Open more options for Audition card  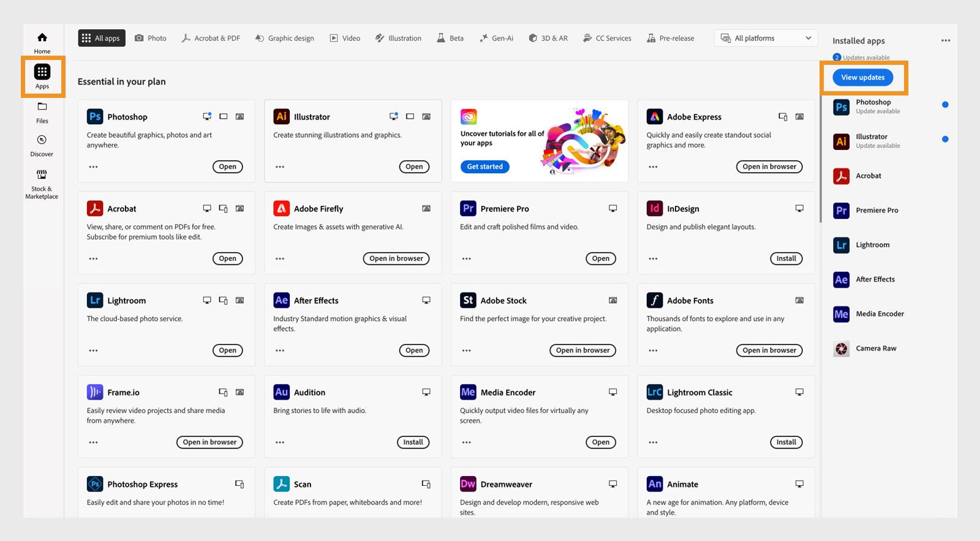[x=280, y=442]
